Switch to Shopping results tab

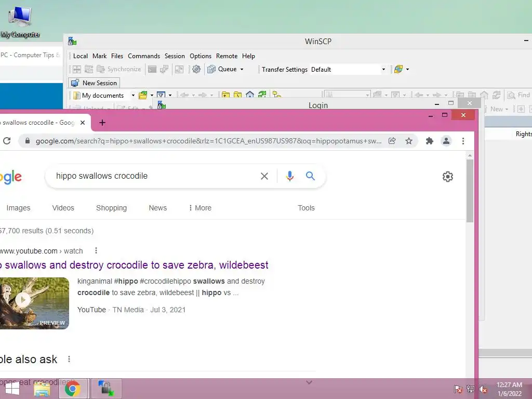(x=111, y=208)
